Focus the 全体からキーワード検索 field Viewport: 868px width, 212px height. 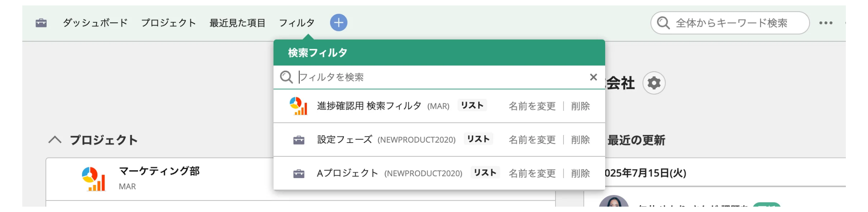click(x=730, y=23)
